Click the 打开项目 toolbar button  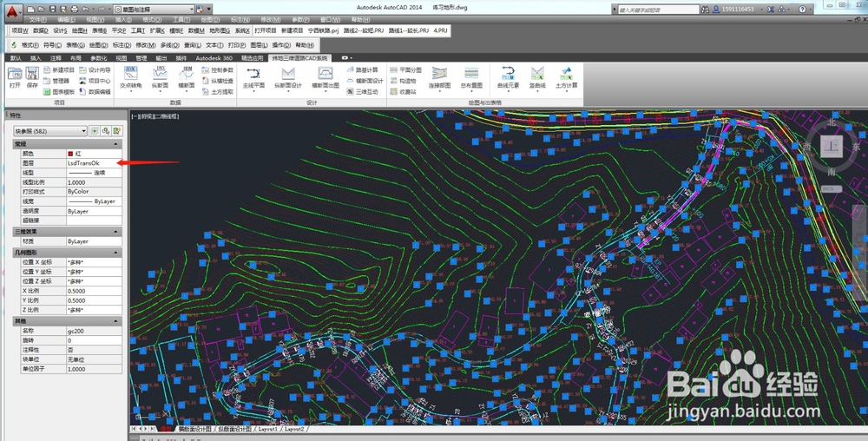(265, 30)
